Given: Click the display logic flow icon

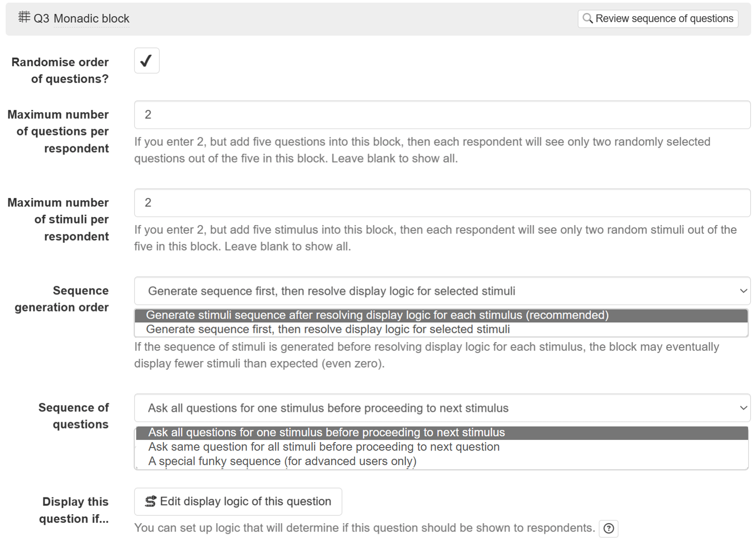Looking at the screenshot, I should 150,501.
